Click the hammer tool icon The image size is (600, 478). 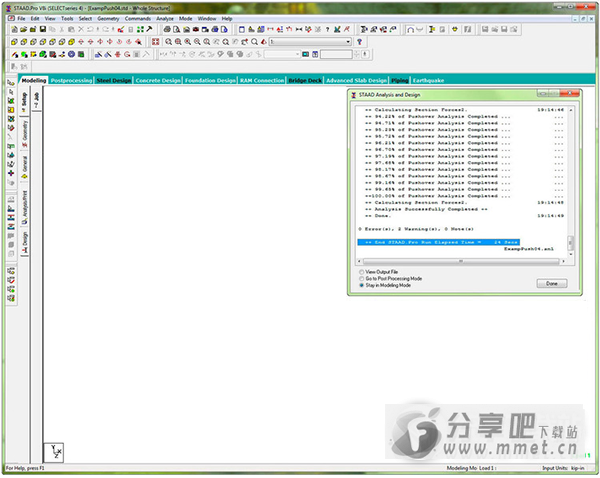pos(150,29)
